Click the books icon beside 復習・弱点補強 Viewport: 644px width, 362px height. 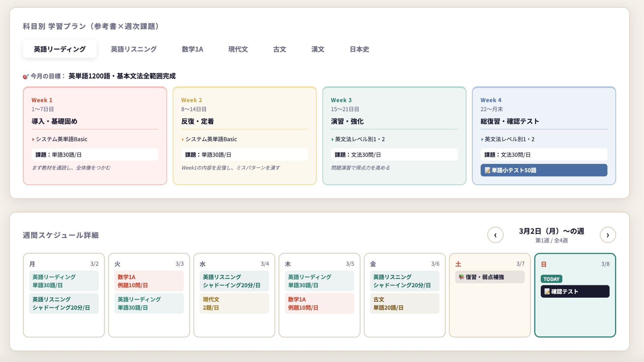coord(462,277)
